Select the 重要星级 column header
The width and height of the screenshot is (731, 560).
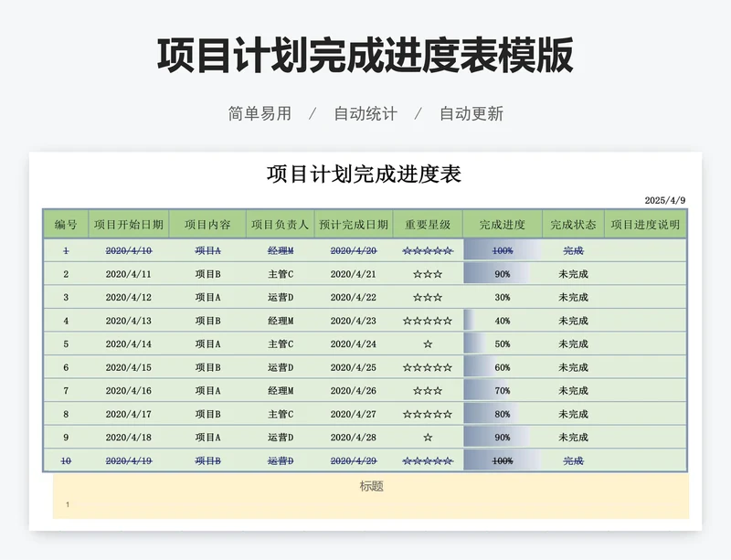[x=428, y=225]
